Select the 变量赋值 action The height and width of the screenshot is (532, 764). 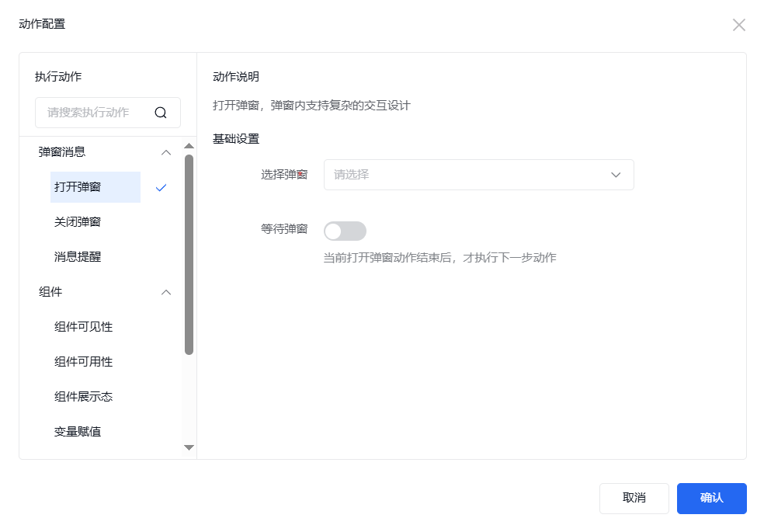[x=78, y=432]
